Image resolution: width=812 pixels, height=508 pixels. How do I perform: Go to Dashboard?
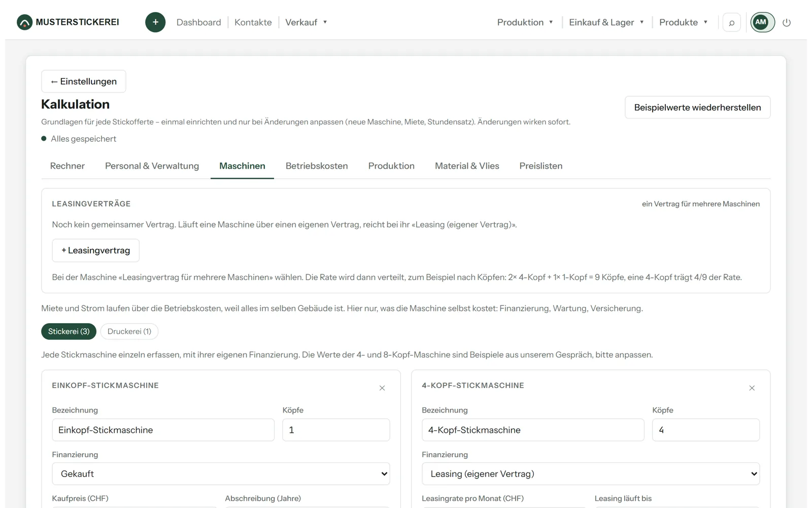[199, 22]
